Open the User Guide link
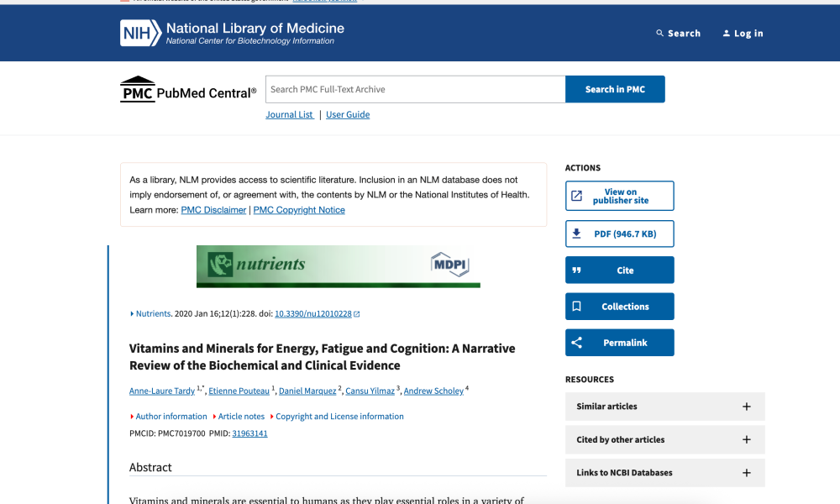The image size is (840, 504). point(348,114)
